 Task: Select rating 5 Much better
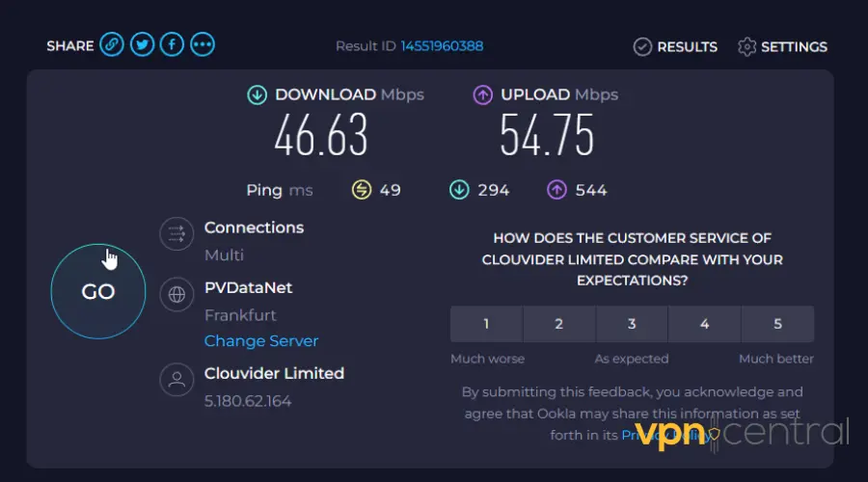point(777,324)
